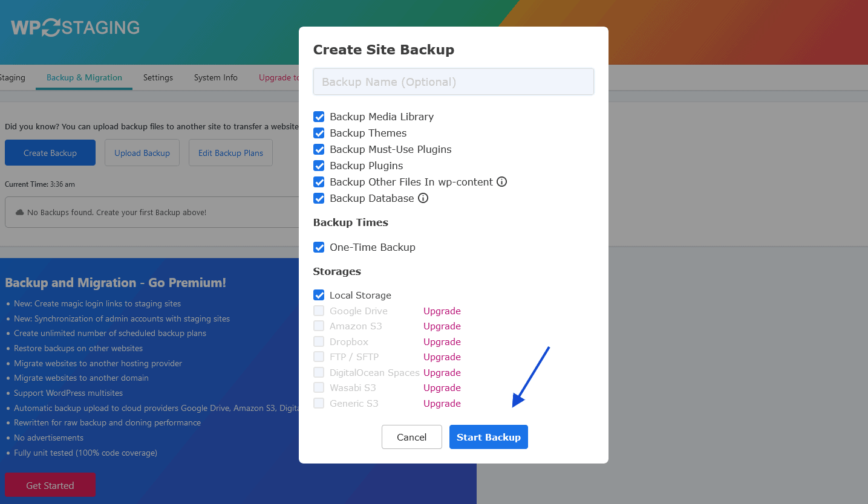This screenshot has height=504, width=868.
Task: Toggle One-Time Backup checkbox
Action: coord(319,247)
